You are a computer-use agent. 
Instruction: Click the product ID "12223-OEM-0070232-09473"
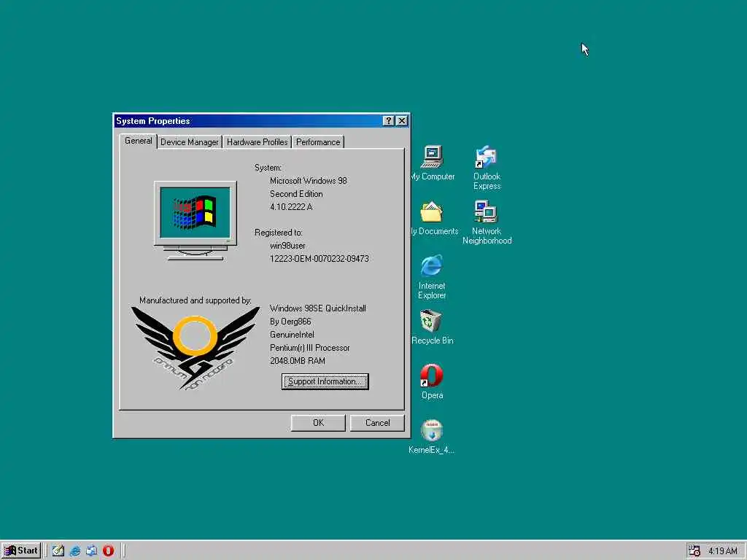click(x=320, y=259)
